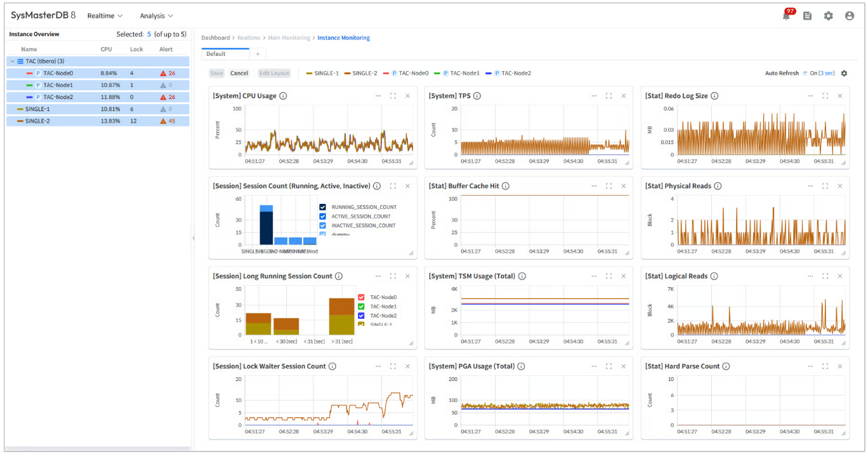868x456 pixels.
Task: Open the global settings gear in header
Action: coord(828,16)
